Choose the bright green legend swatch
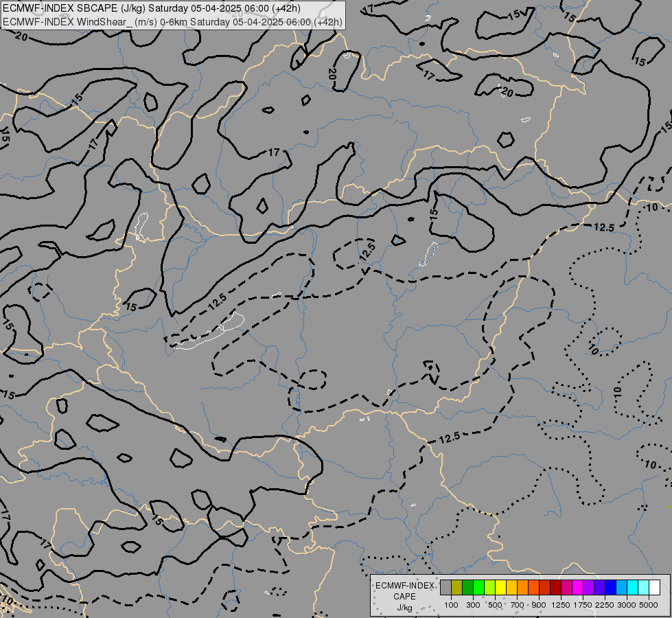The height and width of the screenshot is (618, 672). click(x=478, y=588)
